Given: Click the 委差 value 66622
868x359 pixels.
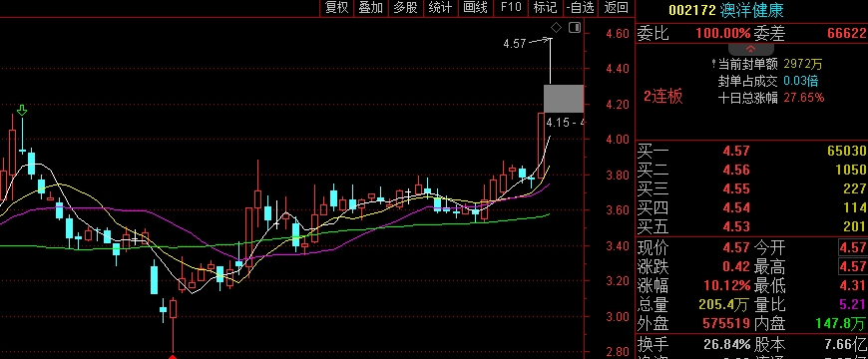Looking at the screenshot, I should click(846, 33).
